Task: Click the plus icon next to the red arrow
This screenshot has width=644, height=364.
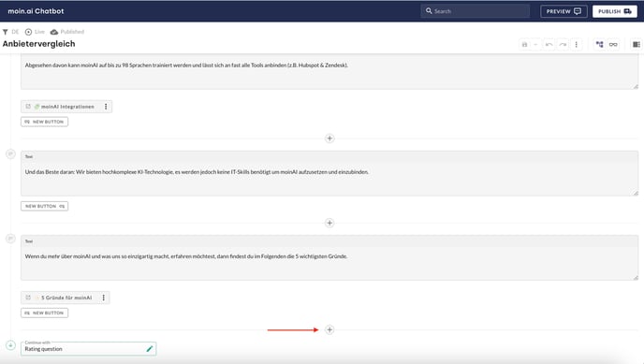Action: coord(329,329)
